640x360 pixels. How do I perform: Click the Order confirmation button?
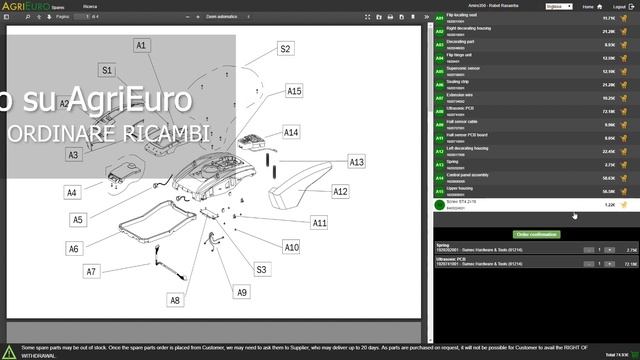[536, 234]
